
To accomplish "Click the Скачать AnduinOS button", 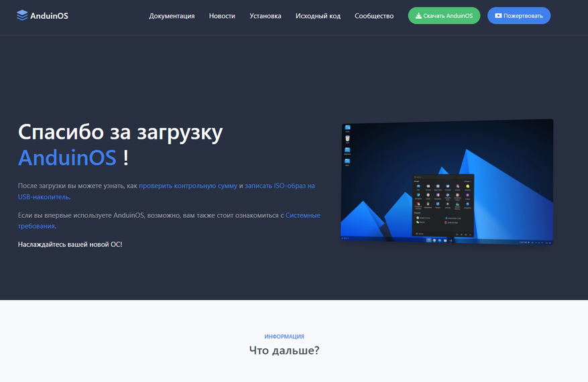I will pos(444,15).
